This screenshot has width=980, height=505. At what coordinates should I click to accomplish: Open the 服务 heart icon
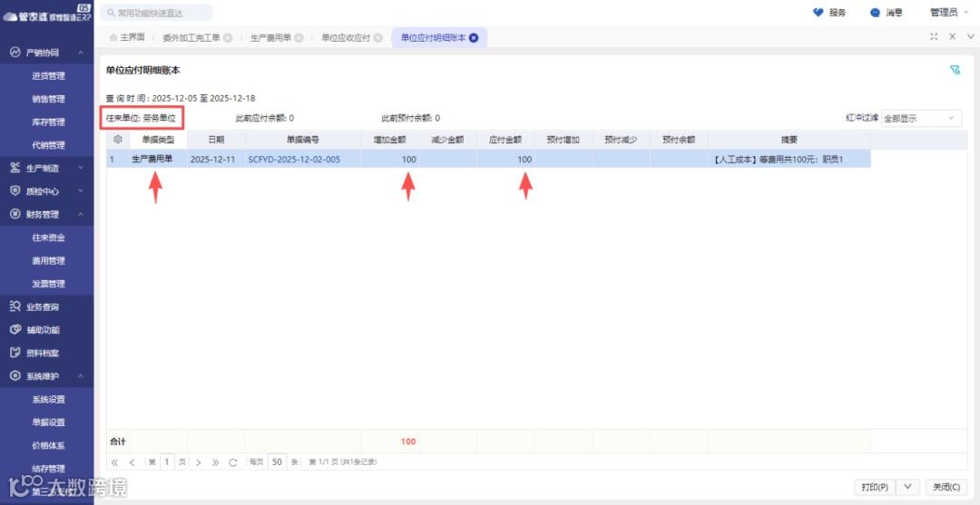click(818, 13)
